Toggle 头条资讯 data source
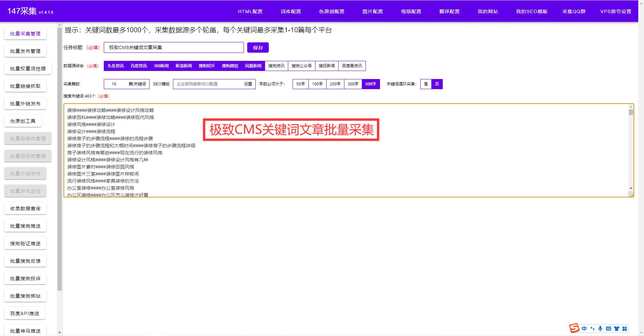 116,66
